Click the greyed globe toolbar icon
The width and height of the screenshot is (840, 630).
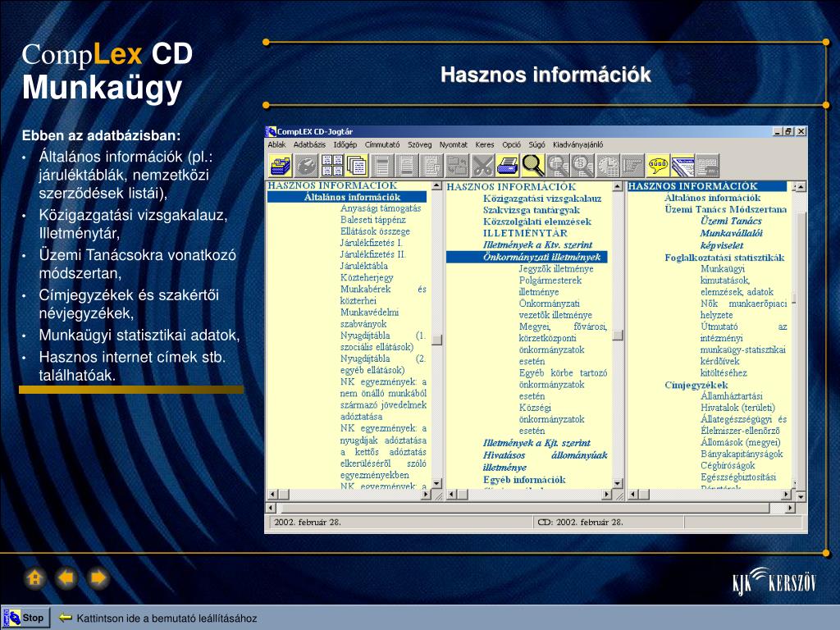(307, 166)
